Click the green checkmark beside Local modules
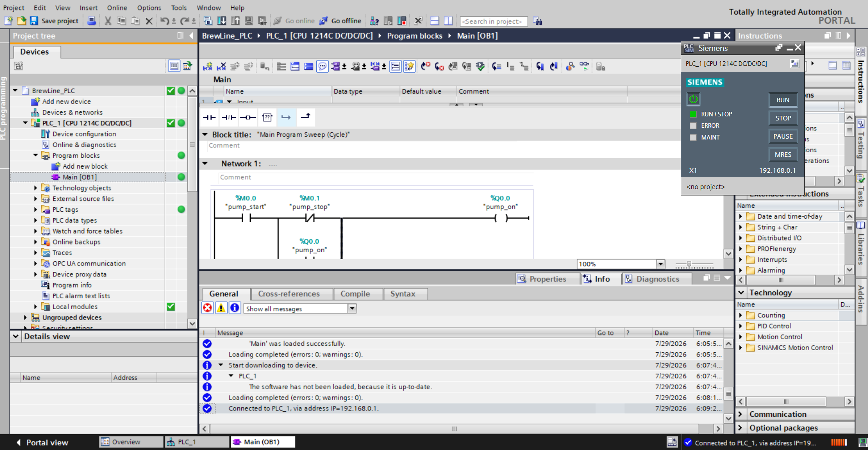868x450 pixels. click(171, 307)
